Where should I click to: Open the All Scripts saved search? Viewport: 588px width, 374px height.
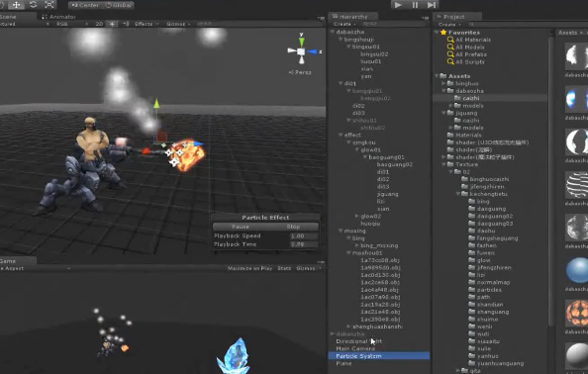[x=470, y=61]
